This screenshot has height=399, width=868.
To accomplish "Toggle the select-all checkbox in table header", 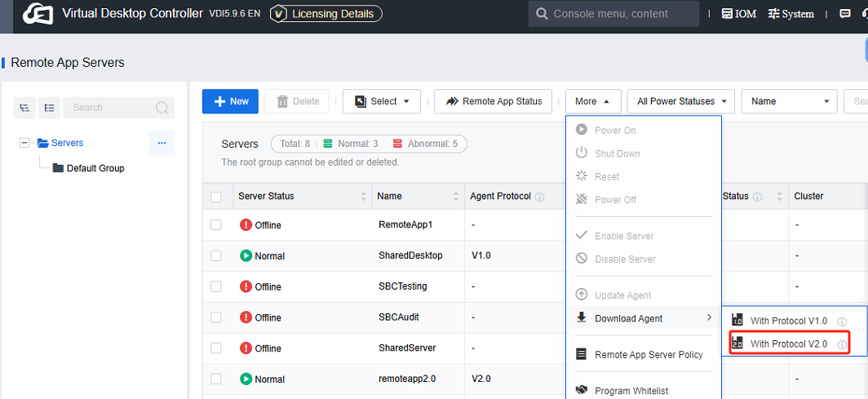I will click(x=216, y=197).
